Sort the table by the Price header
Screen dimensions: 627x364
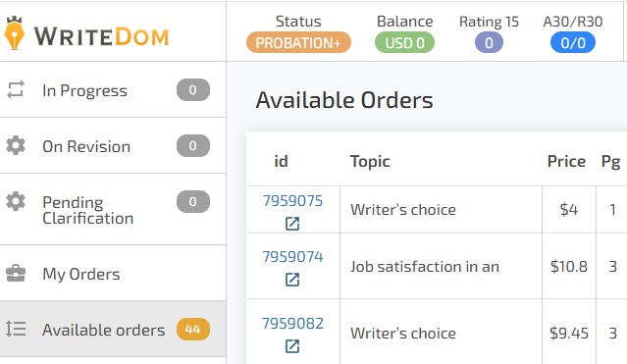coord(566,161)
